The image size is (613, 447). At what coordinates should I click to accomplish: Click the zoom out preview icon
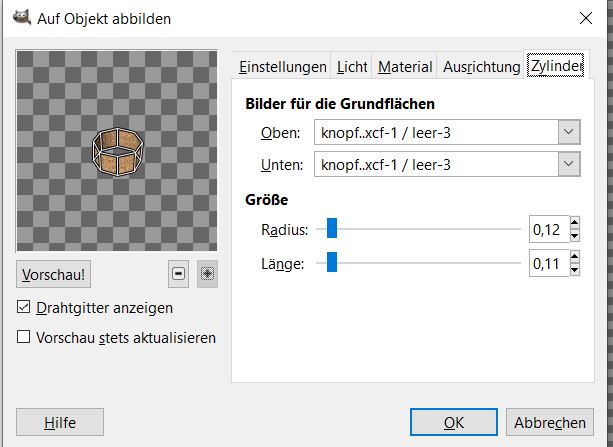[179, 273]
